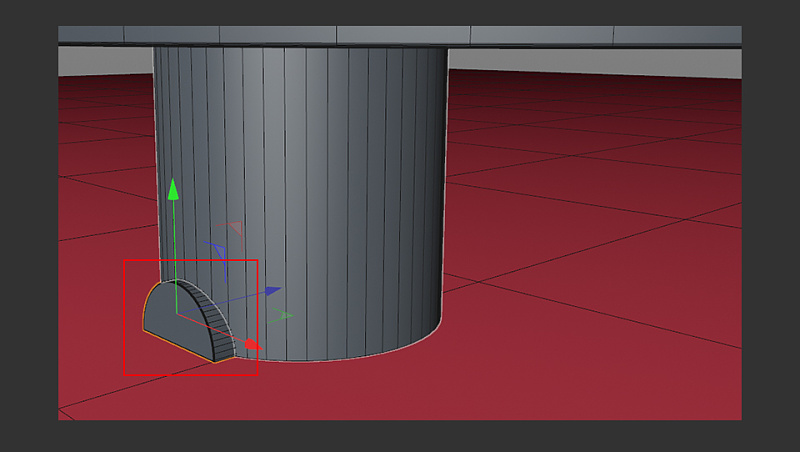Click the red X-axis arrow tip

[253, 346]
